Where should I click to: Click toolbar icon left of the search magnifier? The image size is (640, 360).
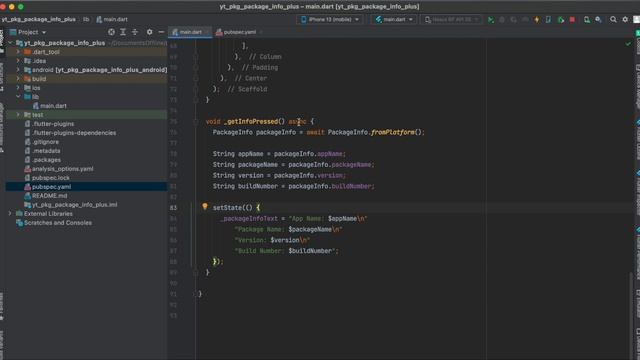598,20
